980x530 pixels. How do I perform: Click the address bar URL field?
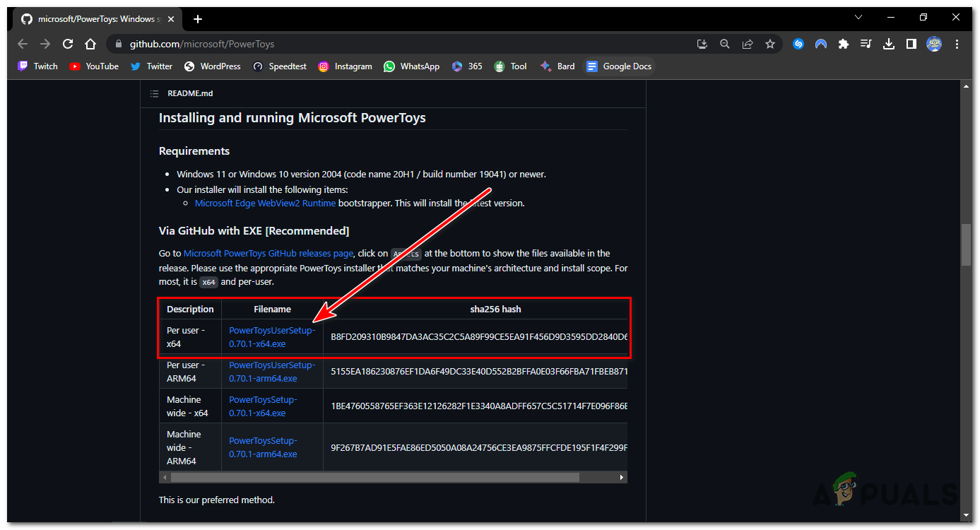(396, 44)
